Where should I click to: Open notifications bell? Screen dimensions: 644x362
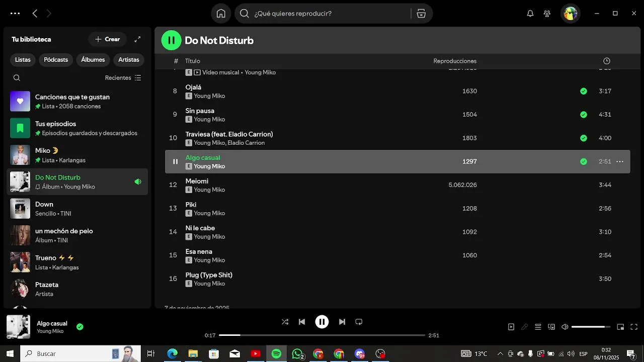(x=530, y=14)
